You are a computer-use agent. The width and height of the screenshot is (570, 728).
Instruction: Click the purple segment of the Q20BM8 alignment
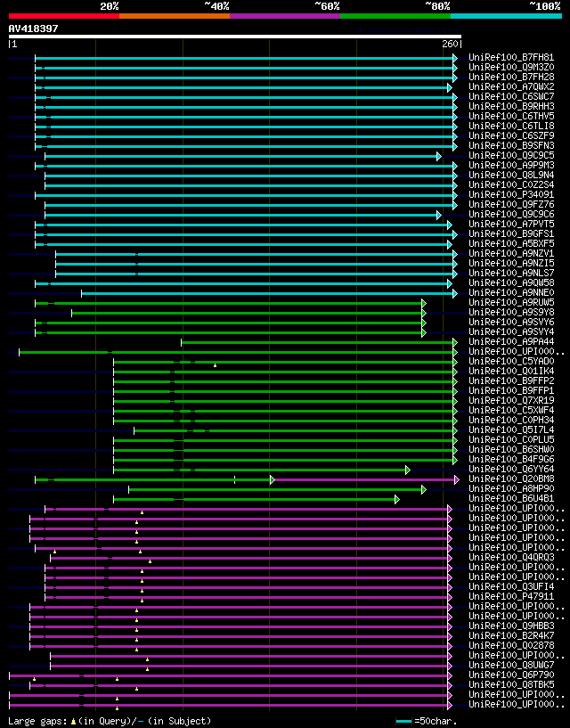(366, 479)
